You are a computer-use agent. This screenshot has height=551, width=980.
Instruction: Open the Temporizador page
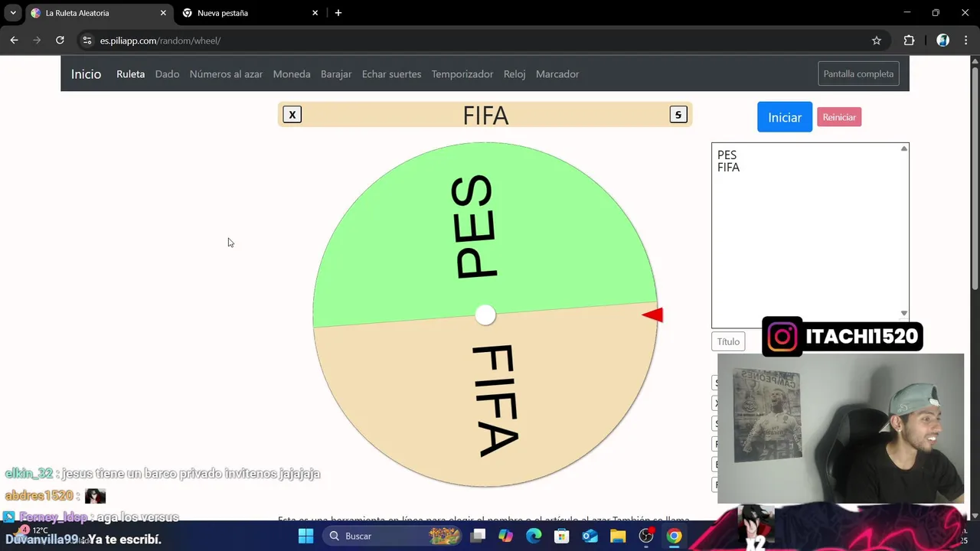[462, 74]
